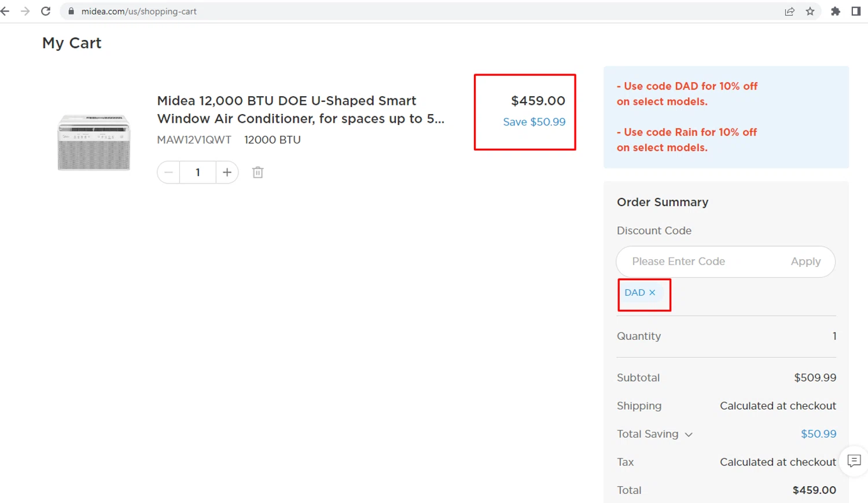
Task: Click the Discount Code label
Action: point(654,230)
